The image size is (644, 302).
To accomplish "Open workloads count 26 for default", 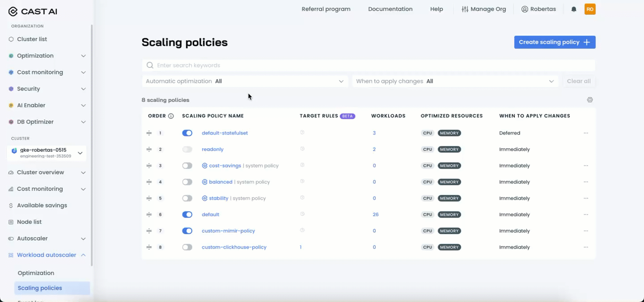I will point(376,214).
